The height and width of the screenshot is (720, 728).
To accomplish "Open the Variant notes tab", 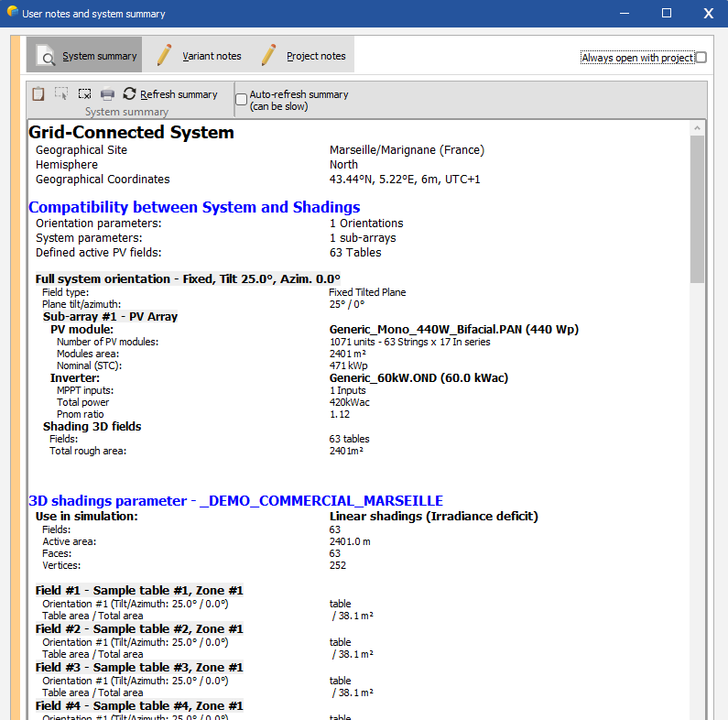I will click(199, 56).
